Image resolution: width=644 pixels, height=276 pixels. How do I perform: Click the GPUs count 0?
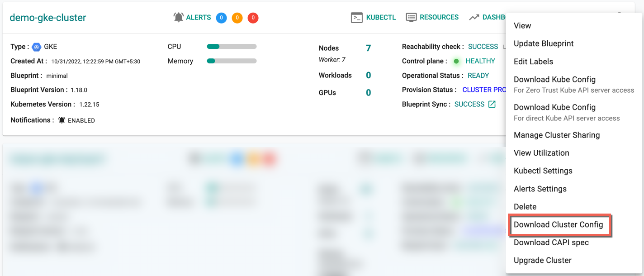pyautogui.click(x=369, y=93)
